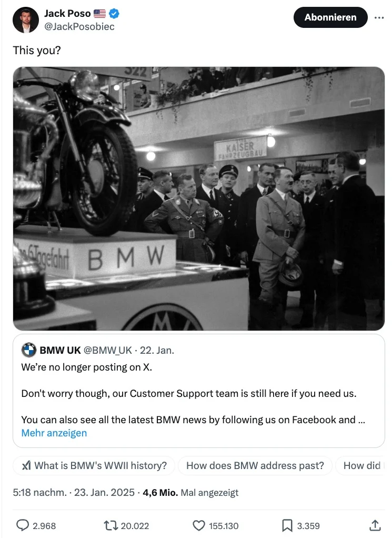Click the '5:18 nachm. · 23. Jan. 2025' timestamp
The width and height of the screenshot is (392, 538).
74,493
